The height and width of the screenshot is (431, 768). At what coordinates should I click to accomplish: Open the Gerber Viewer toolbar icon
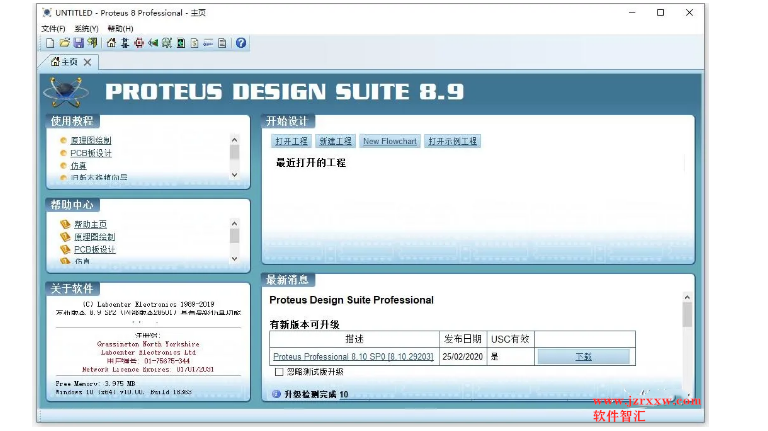pos(167,43)
